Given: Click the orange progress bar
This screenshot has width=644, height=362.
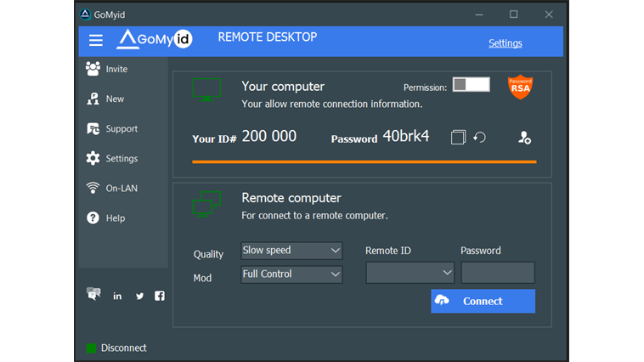Looking at the screenshot, I should 364,162.
